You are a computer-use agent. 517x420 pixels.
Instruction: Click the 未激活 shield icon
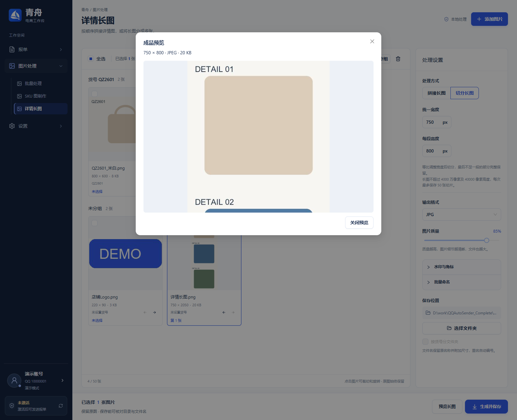[x=12, y=406]
